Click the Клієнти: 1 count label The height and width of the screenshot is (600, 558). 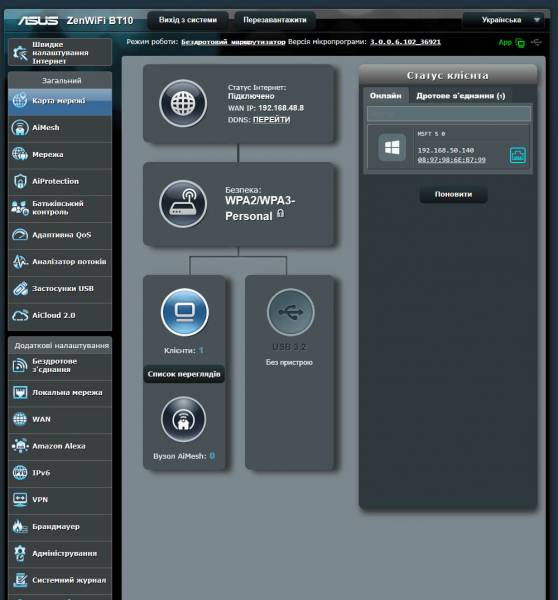[x=184, y=351]
